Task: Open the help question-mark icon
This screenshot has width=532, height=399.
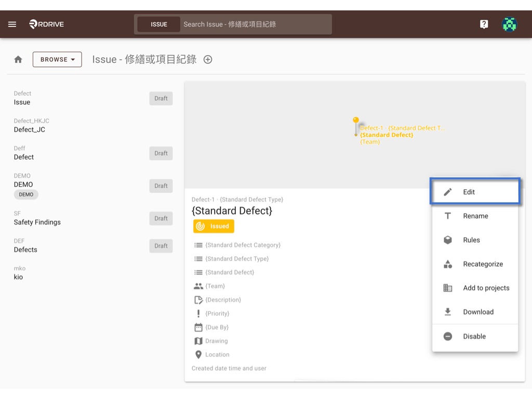Action: pos(484,24)
